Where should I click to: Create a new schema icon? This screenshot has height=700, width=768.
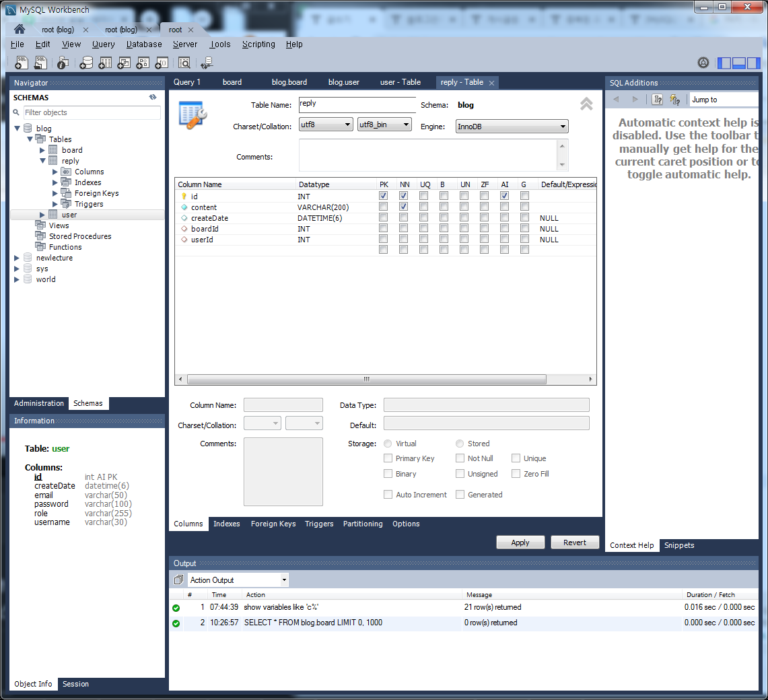(x=86, y=63)
